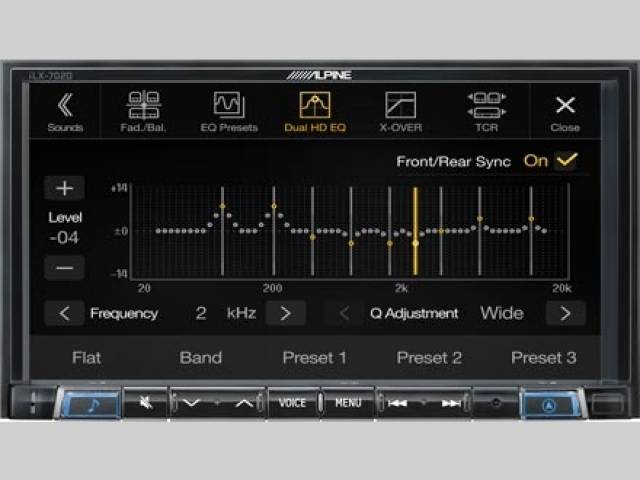Open TCR time correction settings

[x=487, y=112]
